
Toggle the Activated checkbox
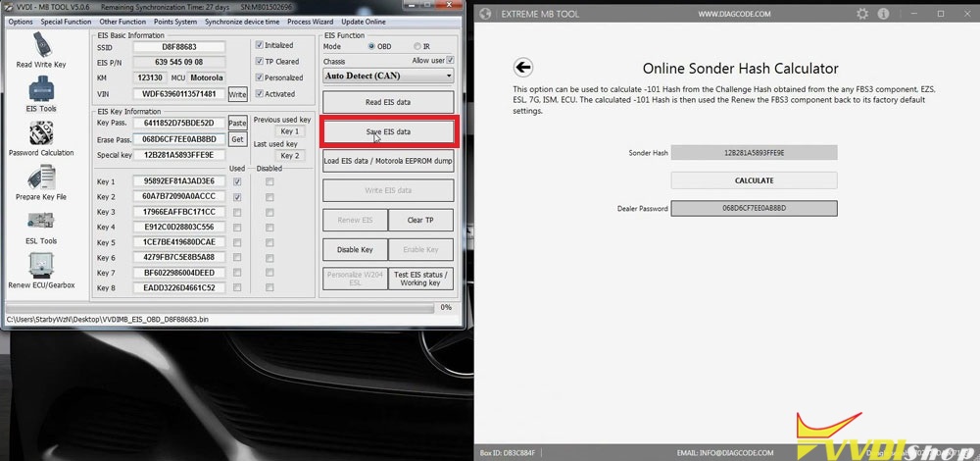(x=260, y=94)
